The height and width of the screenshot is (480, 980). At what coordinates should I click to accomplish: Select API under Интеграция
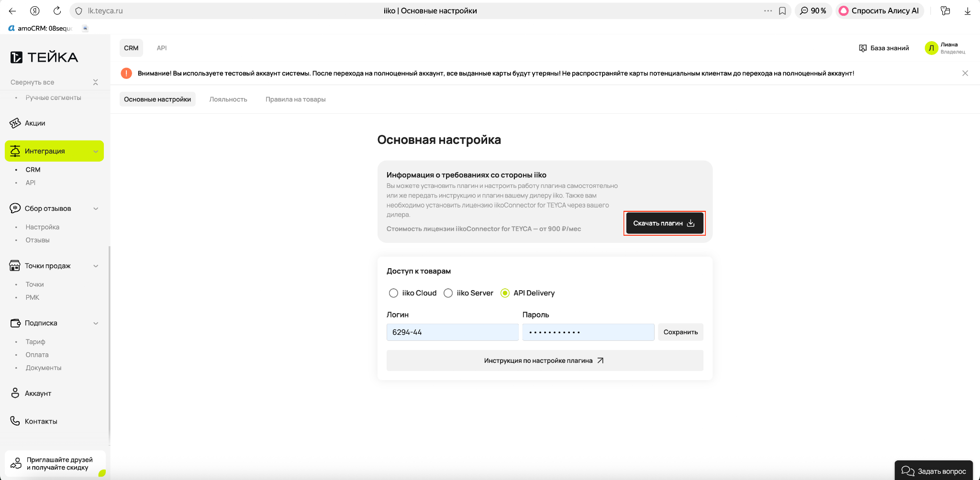[x=31, y=183]
